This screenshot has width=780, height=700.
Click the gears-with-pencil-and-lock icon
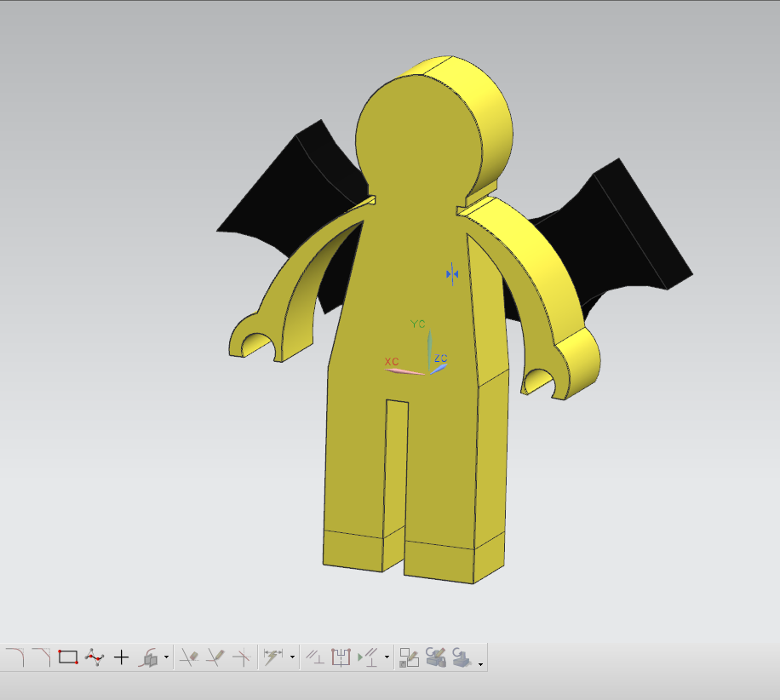point(436,657)
